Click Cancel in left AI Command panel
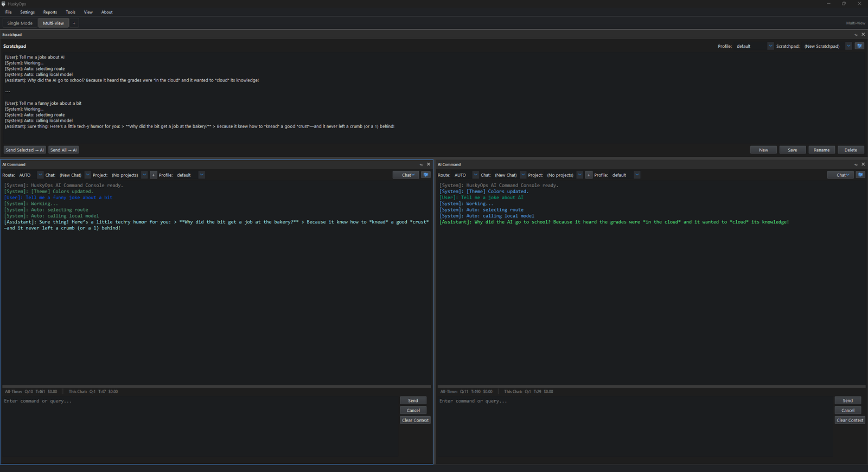This screenshot has height=472, width=868. (413, 410)
